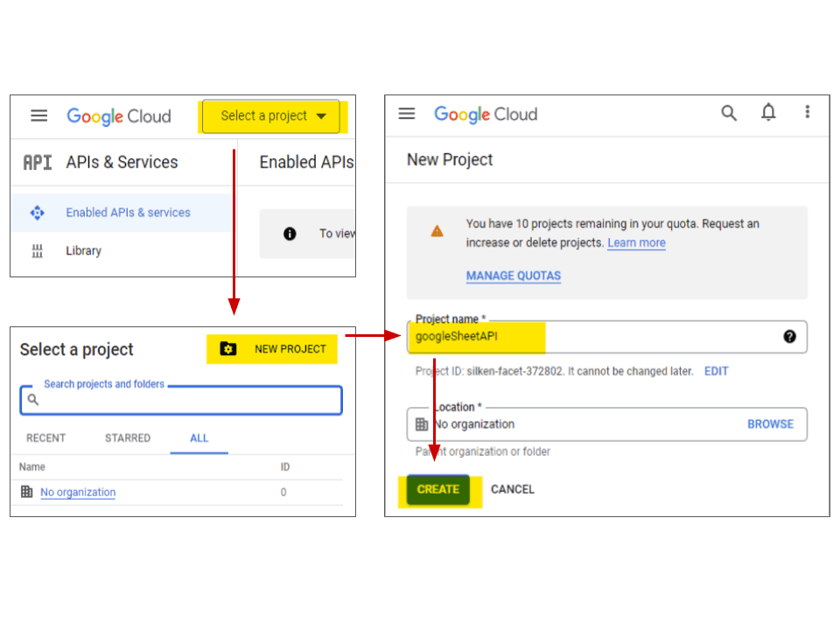840x630 pixels.
Task: Click the Enabled APIs & services icon
Action: click(x=37, y=213)
